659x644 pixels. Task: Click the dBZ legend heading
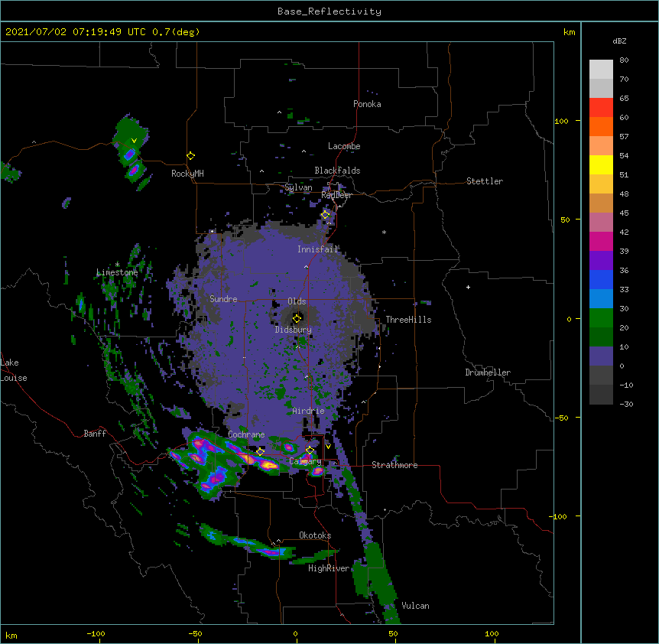[x=619, y=41]
